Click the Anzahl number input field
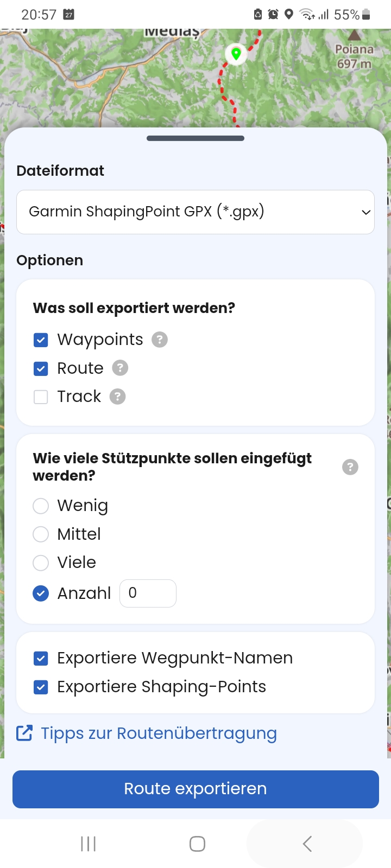Image resolution: width=391 pixels, height=868 pixels. coord(148,593)
